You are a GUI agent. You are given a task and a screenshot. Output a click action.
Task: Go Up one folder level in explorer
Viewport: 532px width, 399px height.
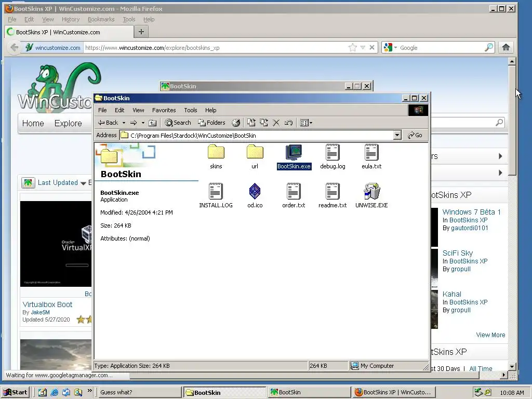tap(153, 123)
